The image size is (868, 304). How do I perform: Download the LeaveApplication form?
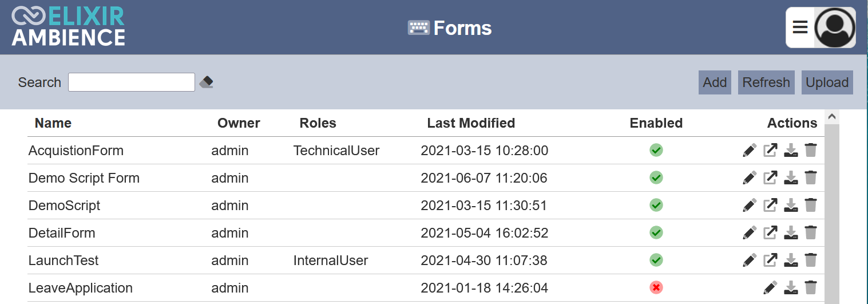pos(791,288)
